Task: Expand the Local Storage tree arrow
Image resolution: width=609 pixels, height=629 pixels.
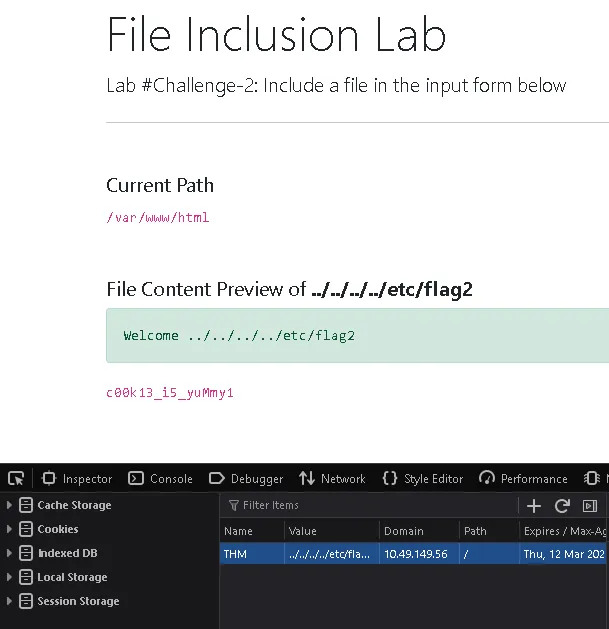Action: point(10,577)
